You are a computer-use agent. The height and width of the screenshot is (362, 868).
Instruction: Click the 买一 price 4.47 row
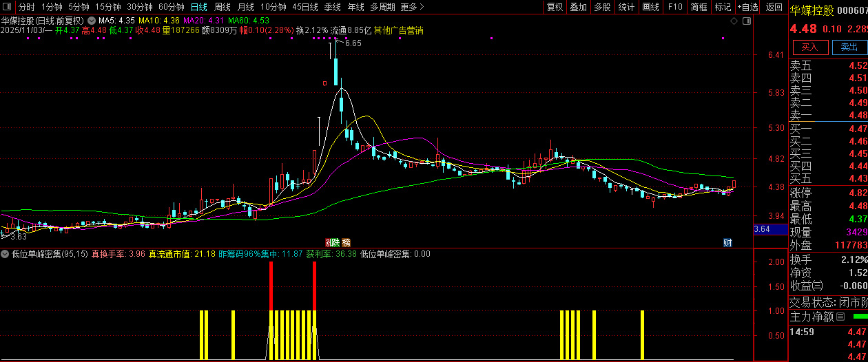tap(828, 129)
